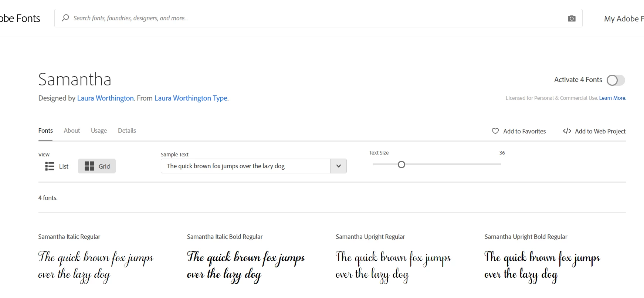
Task: Click the Text Size value 36
Action: (502, 153)
